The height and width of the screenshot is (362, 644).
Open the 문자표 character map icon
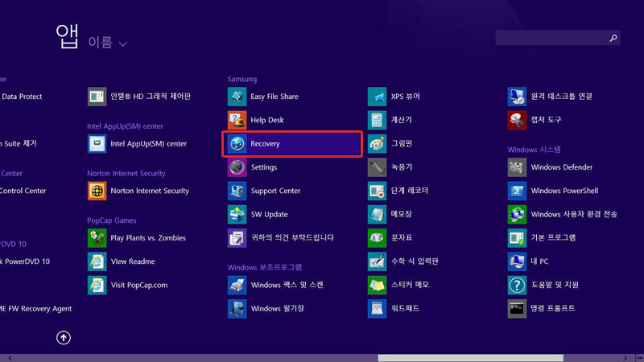[x=377, y=238]
